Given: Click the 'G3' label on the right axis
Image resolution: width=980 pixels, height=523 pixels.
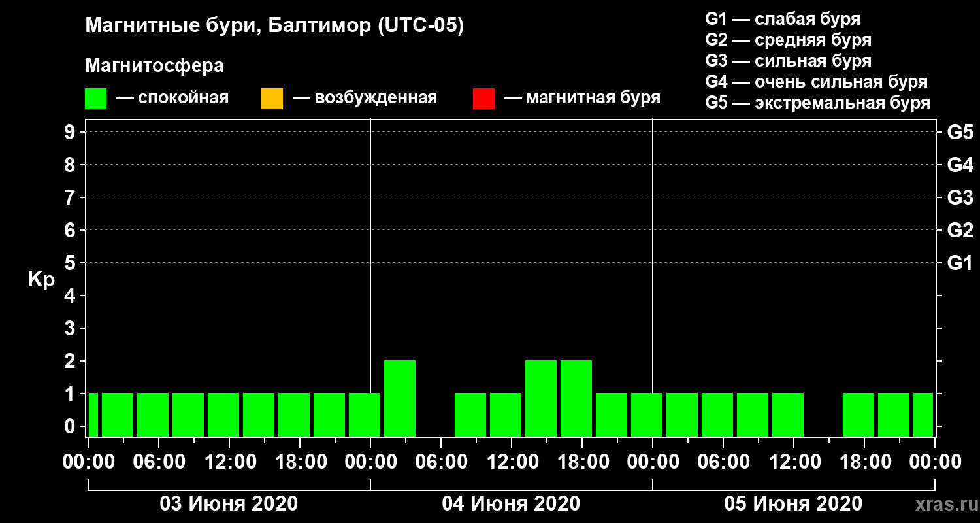Looking at the screenshot, I should (x=960, y=198).
